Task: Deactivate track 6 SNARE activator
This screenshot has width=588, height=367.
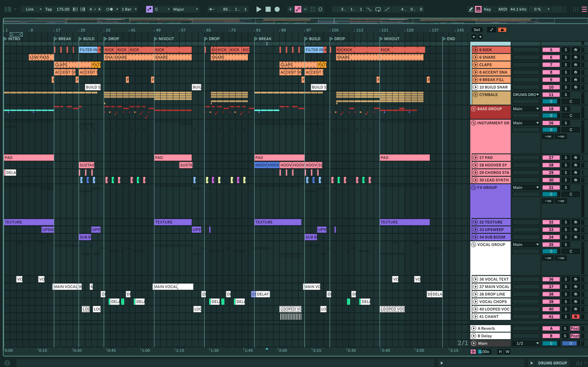Action: 551,57
